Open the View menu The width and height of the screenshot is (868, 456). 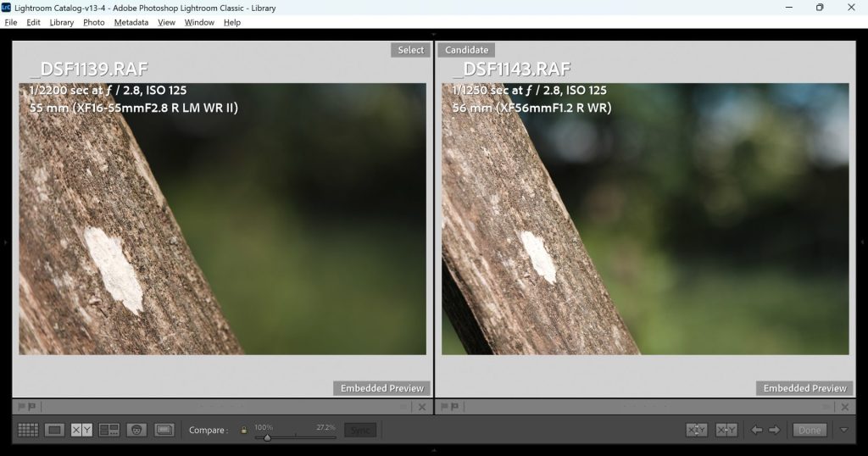pos(166,22)
